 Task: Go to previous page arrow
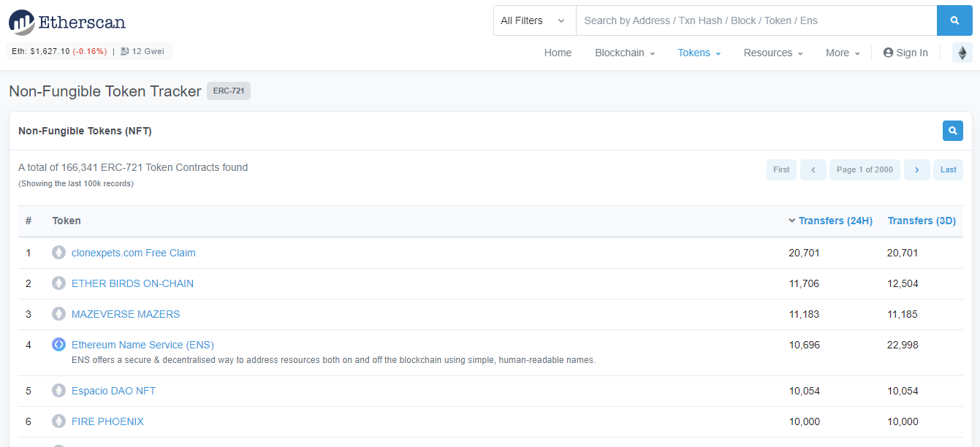[x=813, y=169]
